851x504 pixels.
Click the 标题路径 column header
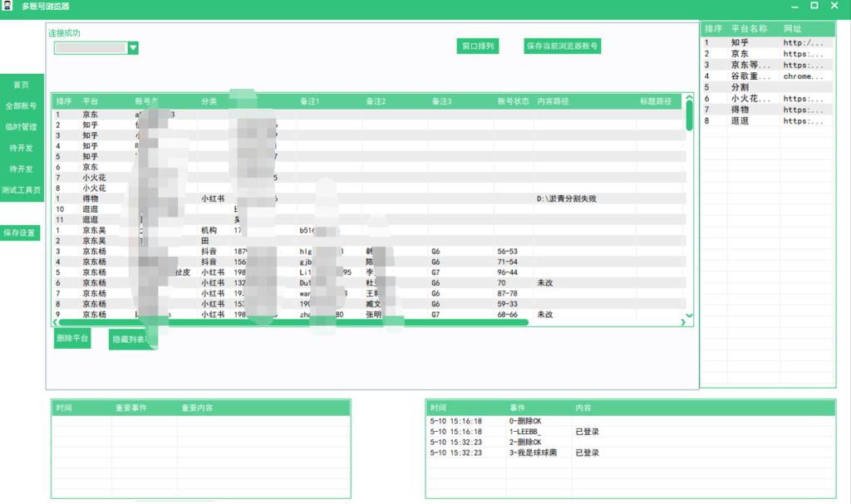[x=656, y=101]
